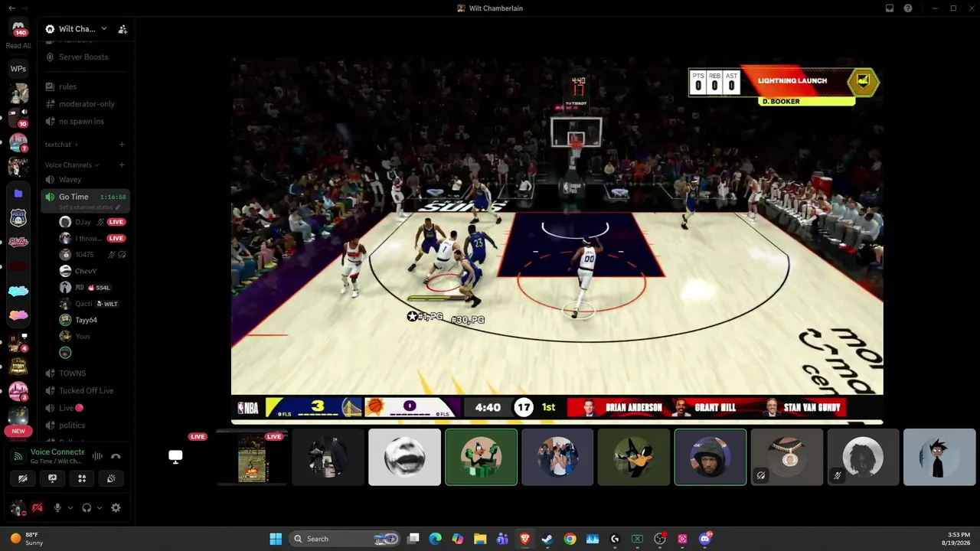
Task: Toggle headphones deafen
Action: point(87,508)
